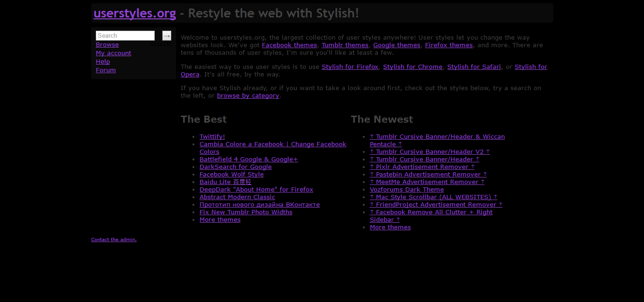This screenshot has height=302, width=644.
Task: Click the browse by category link
Action: click(248, 96)
